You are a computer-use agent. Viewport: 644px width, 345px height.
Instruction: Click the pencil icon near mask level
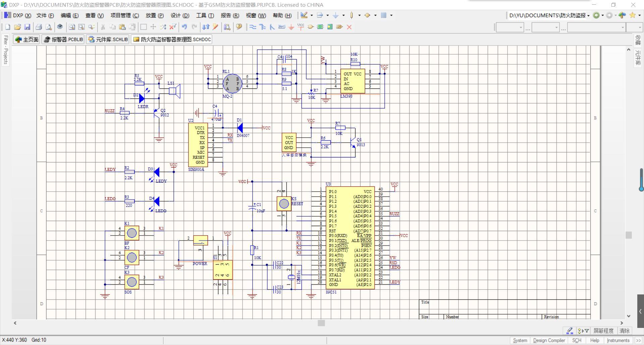pyautogui.click(x=570, y=331)
